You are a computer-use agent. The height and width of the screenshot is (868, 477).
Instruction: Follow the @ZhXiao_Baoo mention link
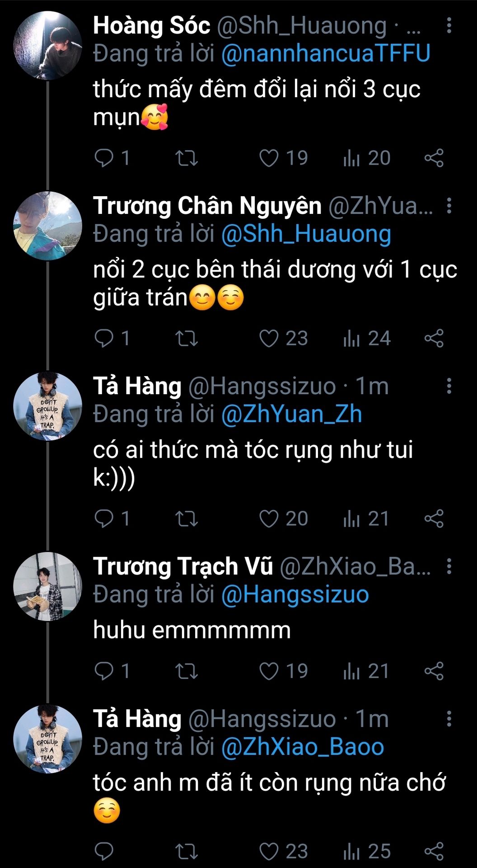coord(302,747)
